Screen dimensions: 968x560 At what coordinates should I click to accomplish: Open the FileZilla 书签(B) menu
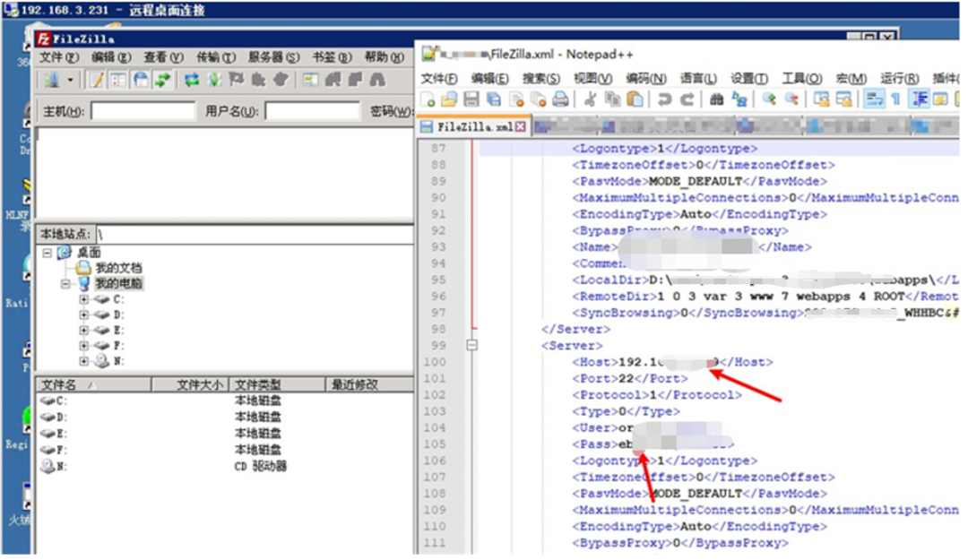click(333, 57)
